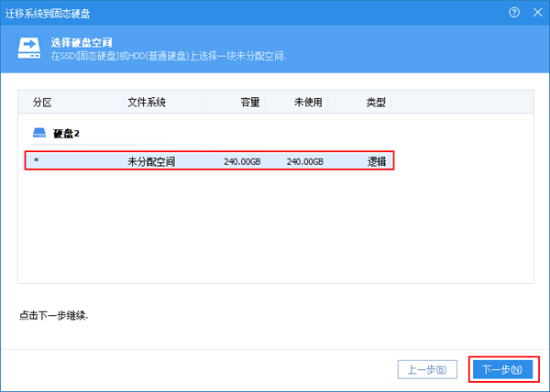Viewport: 550px width, 392px height.
Task: Select the 未分配空间 file system cell
Action: point(151,161)
